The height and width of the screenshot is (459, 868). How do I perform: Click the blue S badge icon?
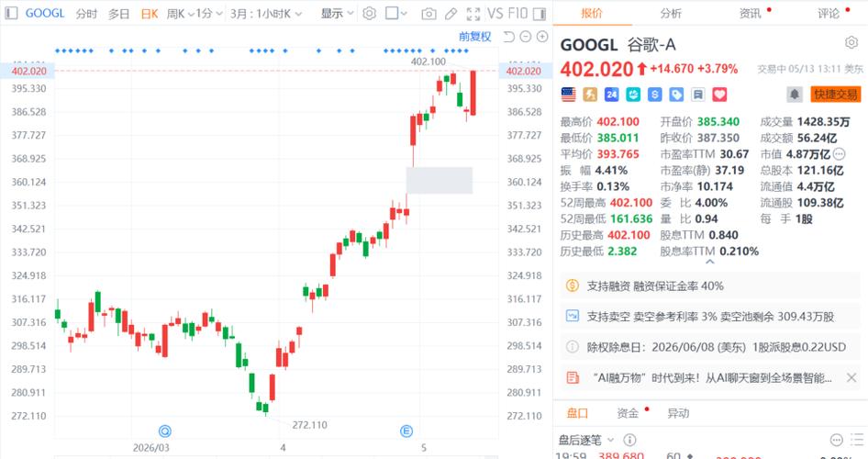(x=655, y=95)
